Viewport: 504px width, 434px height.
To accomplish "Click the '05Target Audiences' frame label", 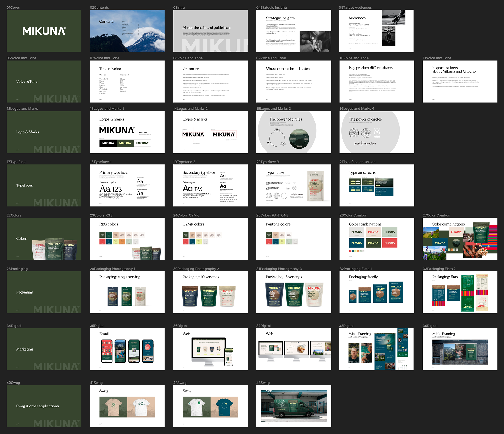I will coord(355,7).
